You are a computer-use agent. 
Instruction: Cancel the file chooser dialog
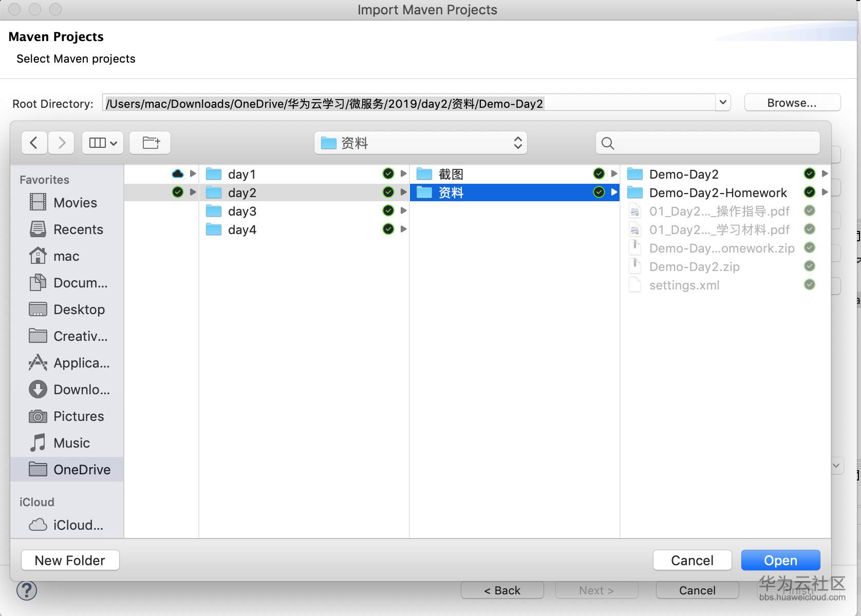pyautogui.click(x=692, y=560)
